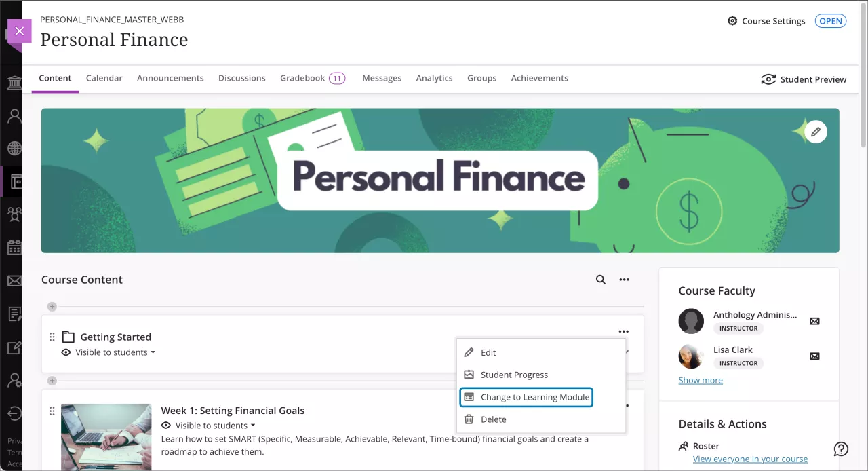Click the Course Settings gear icon

(732, 21)
